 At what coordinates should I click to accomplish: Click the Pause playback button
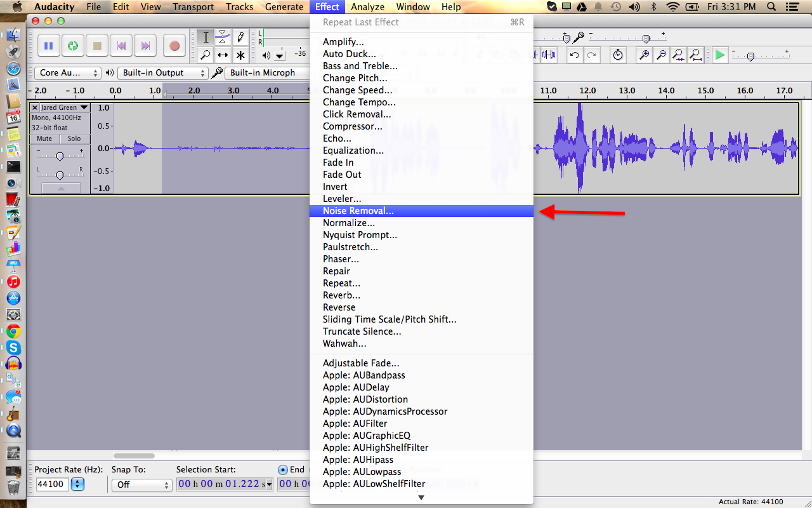[x=48, y=46]
